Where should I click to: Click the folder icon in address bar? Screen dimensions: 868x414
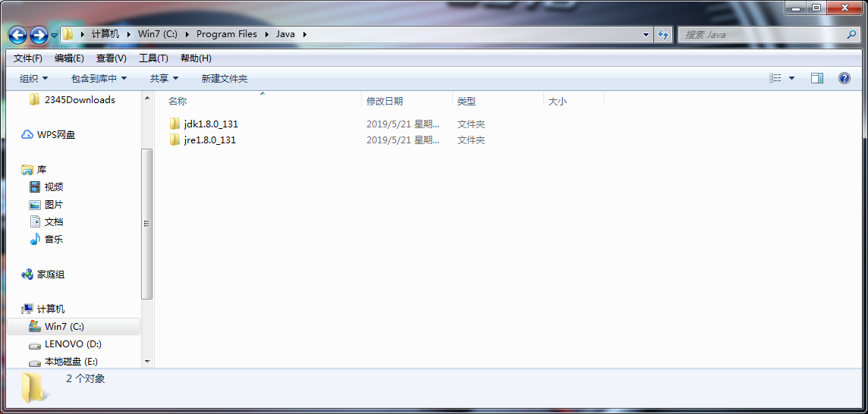(x=68, y=34)
